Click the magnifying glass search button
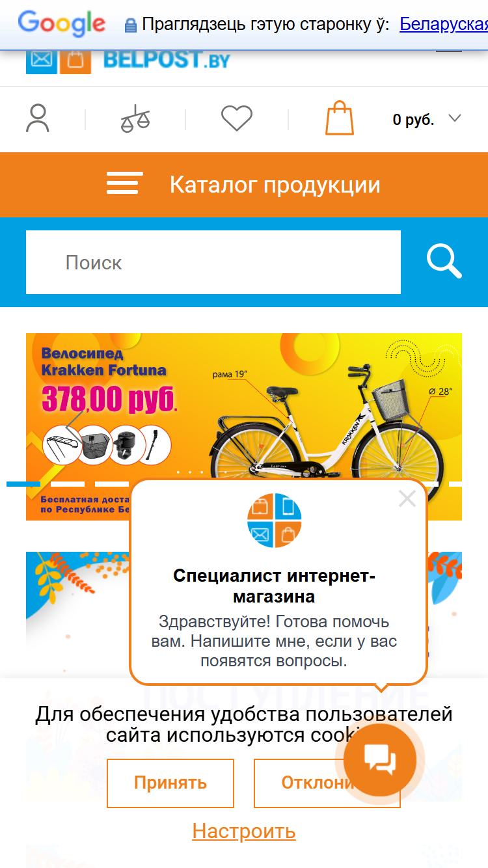 [444, 262]
